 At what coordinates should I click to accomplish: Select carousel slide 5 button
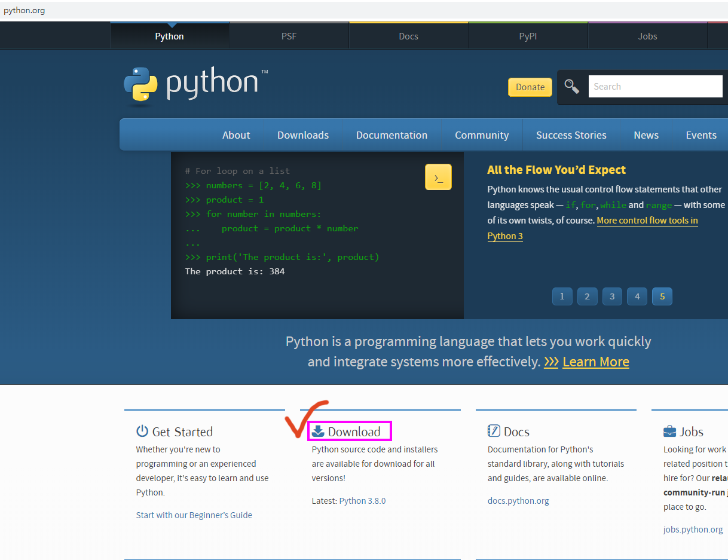point(662,296)
